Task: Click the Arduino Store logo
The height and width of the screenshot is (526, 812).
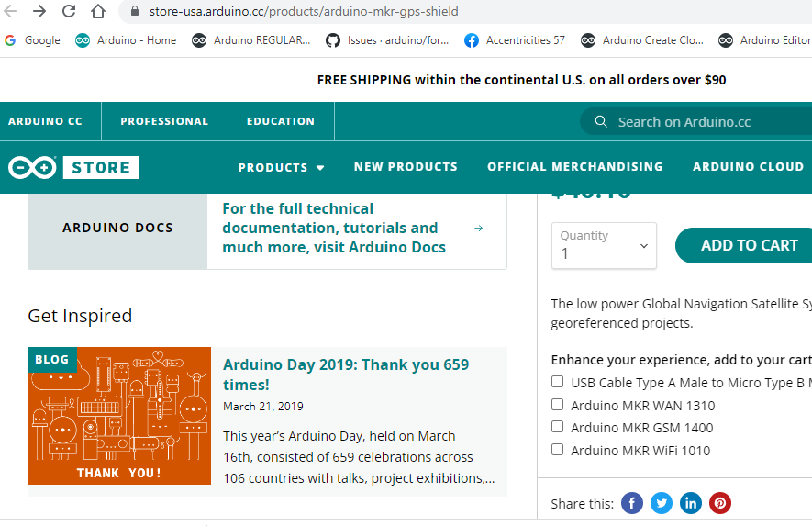Action: pos(73,167)
